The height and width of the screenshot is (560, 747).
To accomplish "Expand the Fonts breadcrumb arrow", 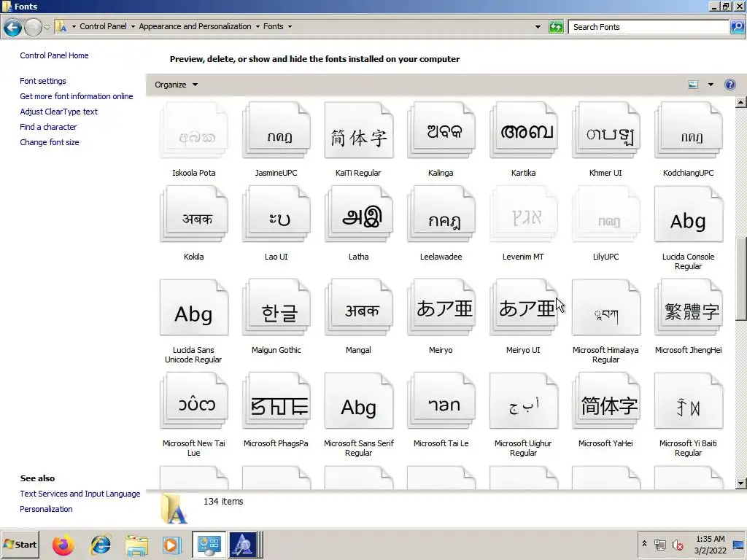I will (290, 27).
